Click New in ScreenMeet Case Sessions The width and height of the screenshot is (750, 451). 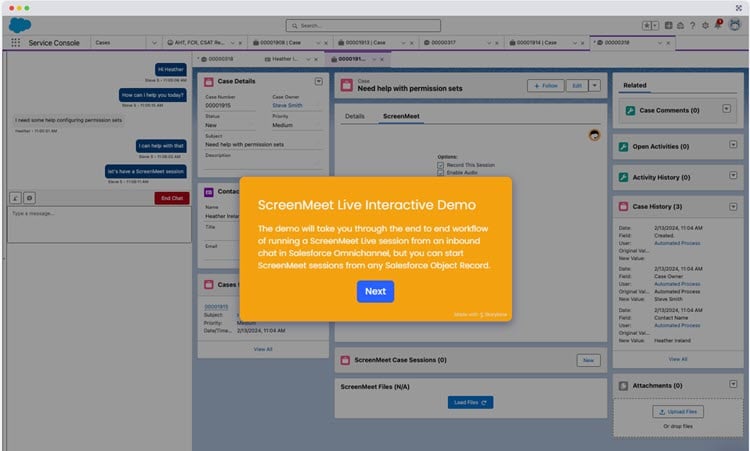(588, 360)
